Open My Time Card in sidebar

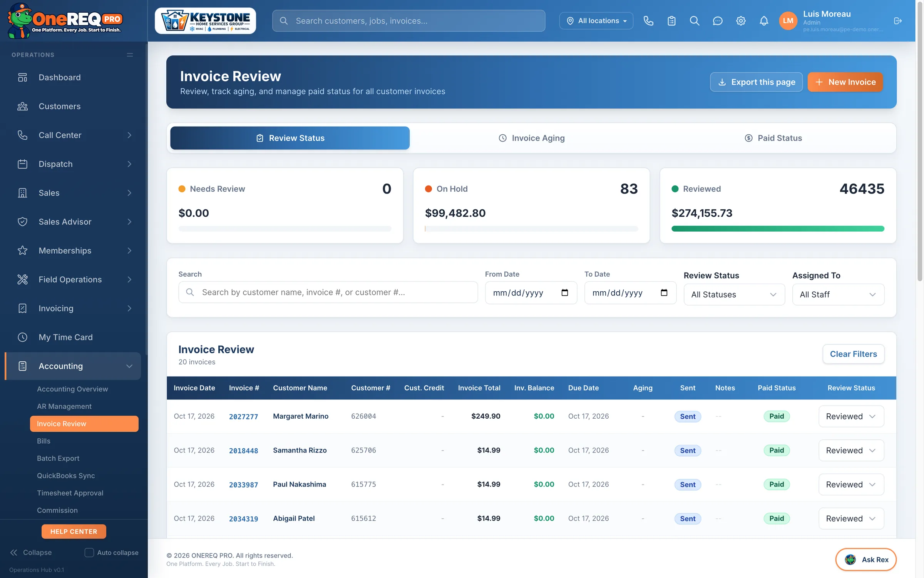(x=74, y=337)
